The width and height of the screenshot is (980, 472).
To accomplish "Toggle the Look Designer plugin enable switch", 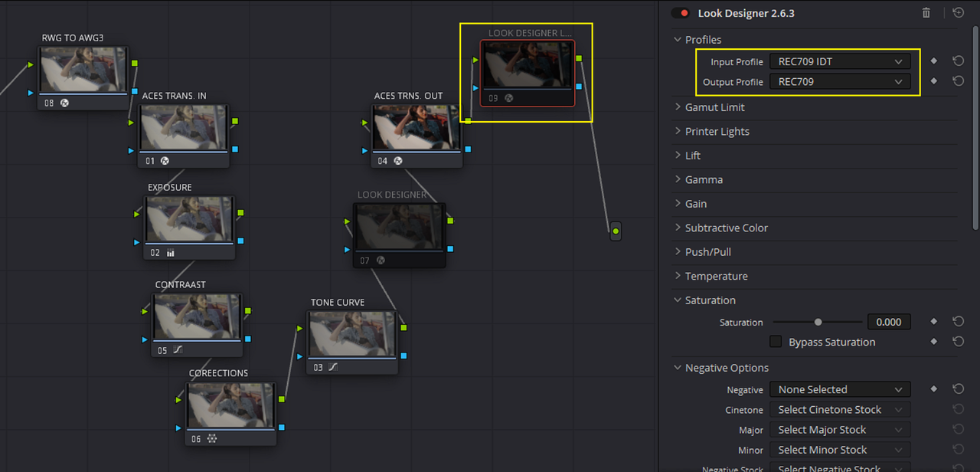I will coord(680,13).
